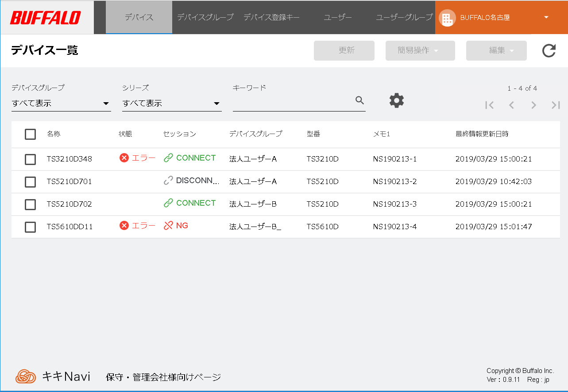Go to next page icon
The image size is (568, 392).
click(533, 105)
